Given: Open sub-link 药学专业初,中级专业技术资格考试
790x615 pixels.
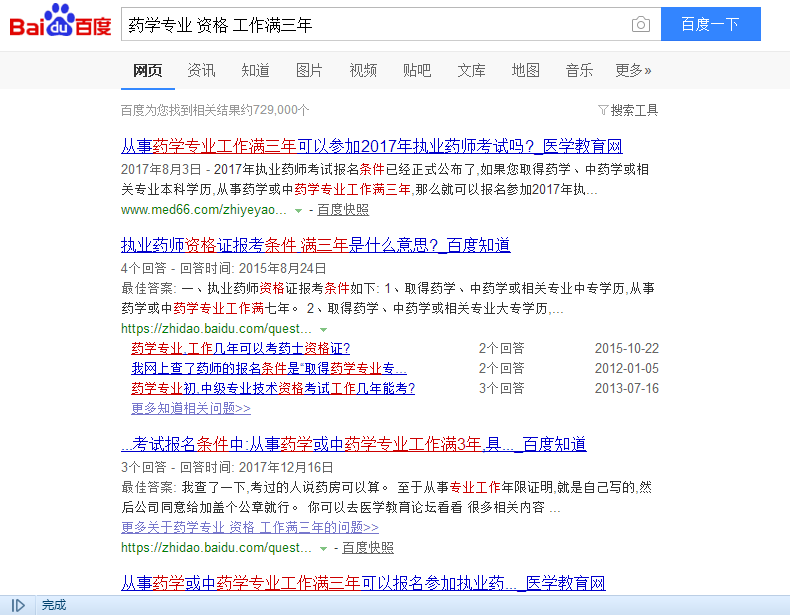Looking at the screenshot, I should click(x=273, y=388).
